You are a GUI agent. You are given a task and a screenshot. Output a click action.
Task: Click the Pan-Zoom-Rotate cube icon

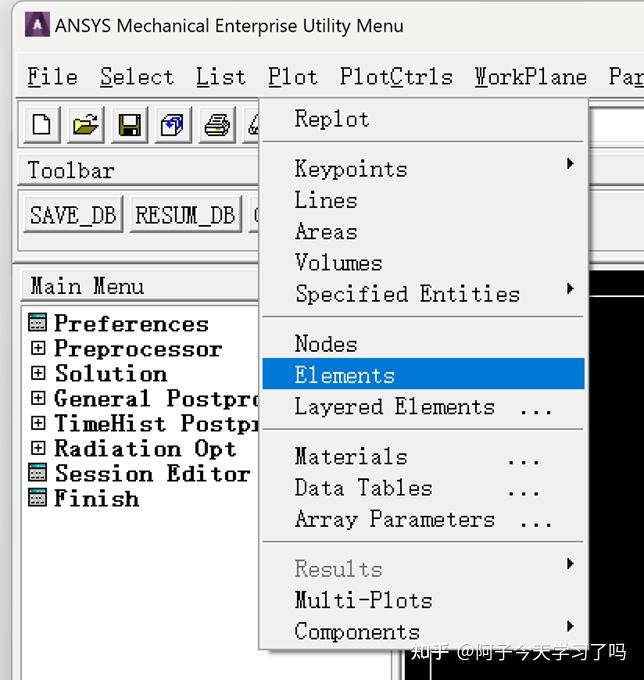point(173,125)
